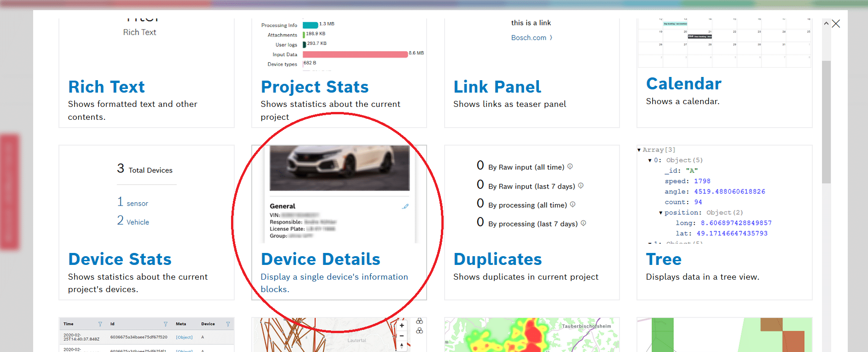Collapse the Array[3] tree node

coord(639,150)
